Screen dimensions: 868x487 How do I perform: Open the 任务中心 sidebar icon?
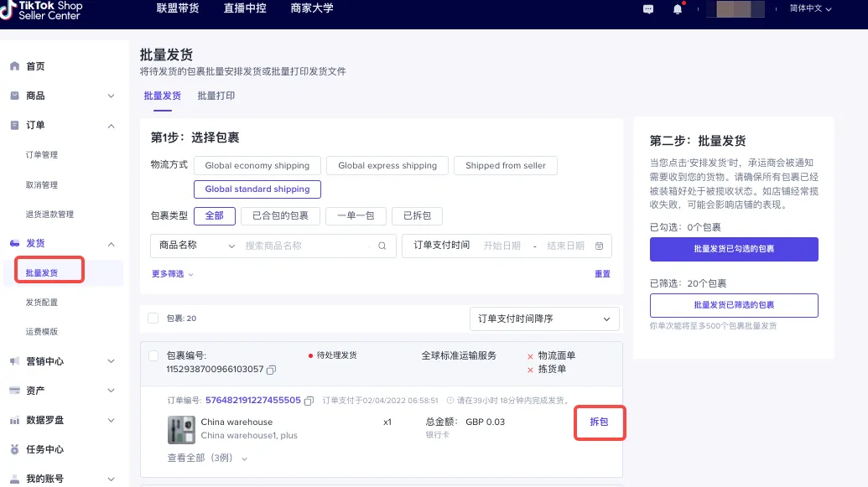[13, 449]
